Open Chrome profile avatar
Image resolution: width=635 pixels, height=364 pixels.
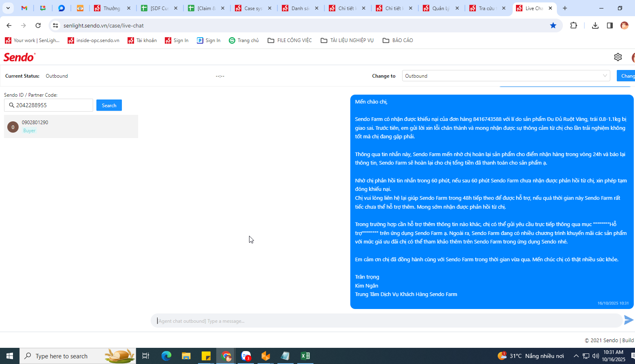(624, 25)
